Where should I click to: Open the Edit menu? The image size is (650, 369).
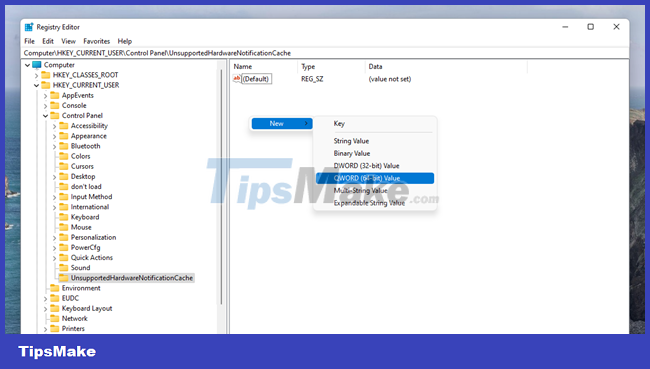48,41
